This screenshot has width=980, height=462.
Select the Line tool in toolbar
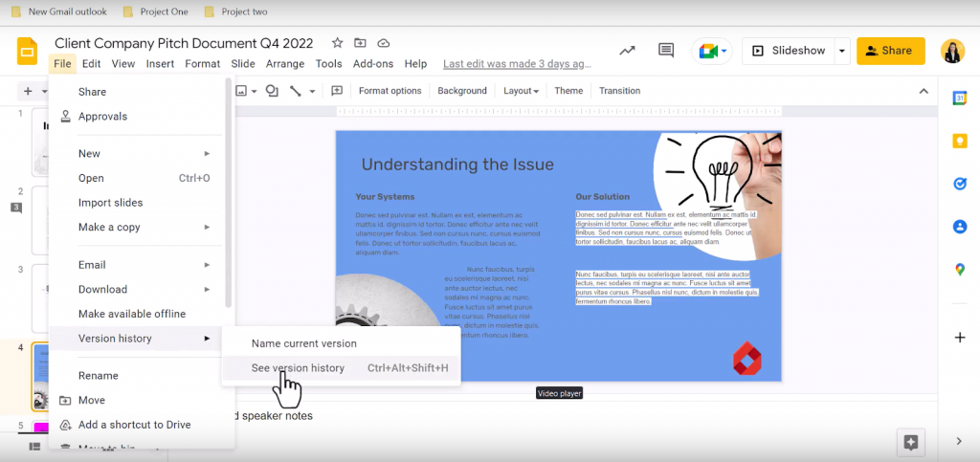296,91
